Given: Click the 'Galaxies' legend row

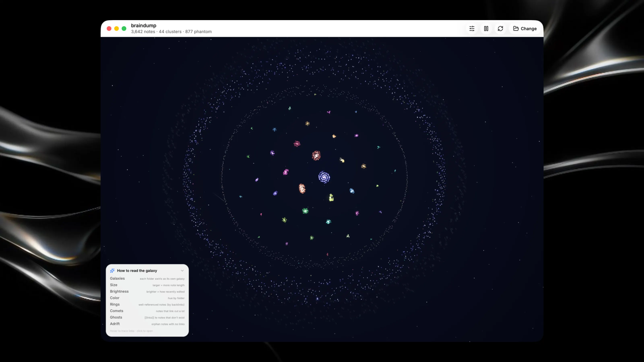Looking at the screenshot, I should [x=147, y=279].
